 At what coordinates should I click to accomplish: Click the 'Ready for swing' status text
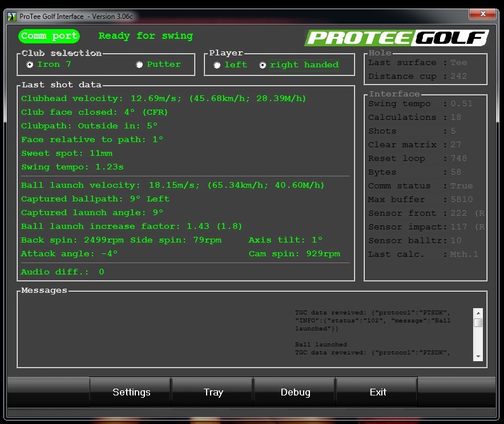click(146, 36)
